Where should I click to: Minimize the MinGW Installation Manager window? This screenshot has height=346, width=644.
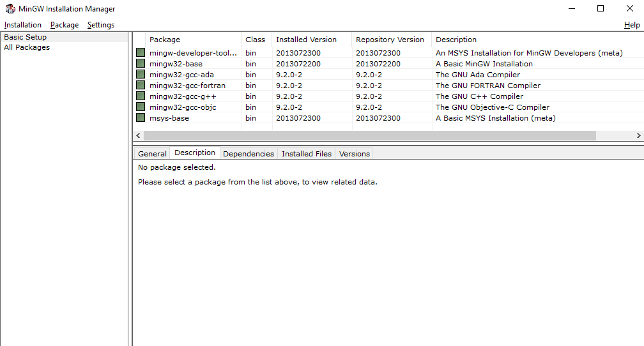point(572,9)
